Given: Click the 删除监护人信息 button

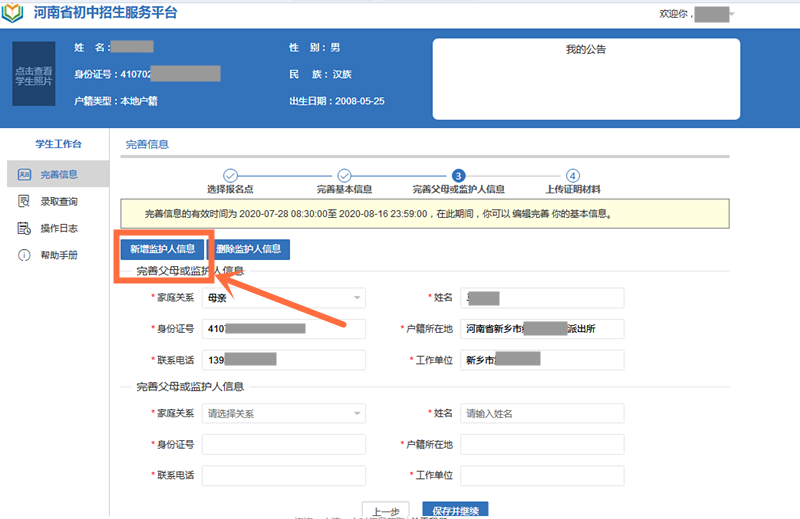Looking at the screenshot, I should (248, 248).
